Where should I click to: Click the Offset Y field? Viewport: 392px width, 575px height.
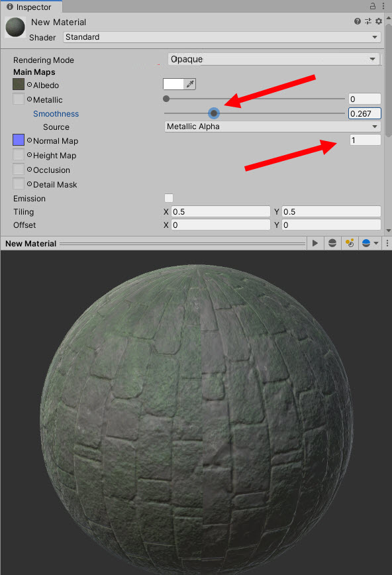pyautogui.click(x=331, y=225)
